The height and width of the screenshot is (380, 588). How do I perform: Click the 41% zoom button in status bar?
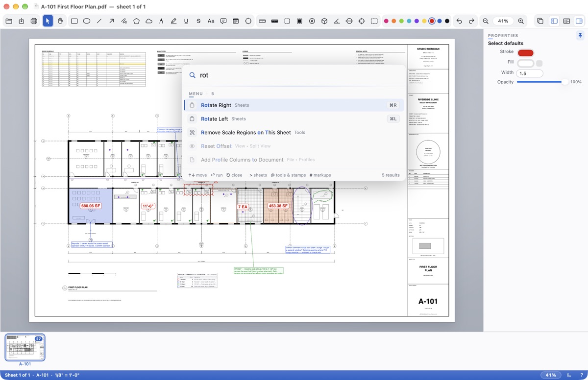click(551, 375)
